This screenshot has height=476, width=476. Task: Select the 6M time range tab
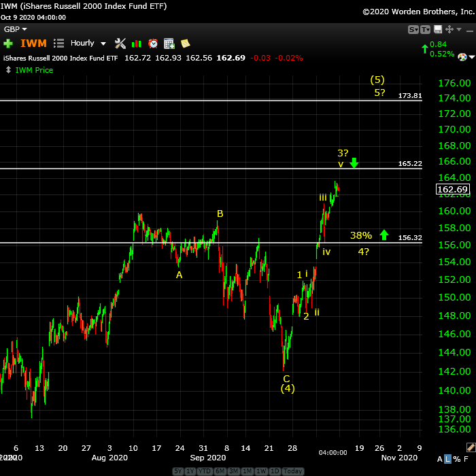point(220,471)
